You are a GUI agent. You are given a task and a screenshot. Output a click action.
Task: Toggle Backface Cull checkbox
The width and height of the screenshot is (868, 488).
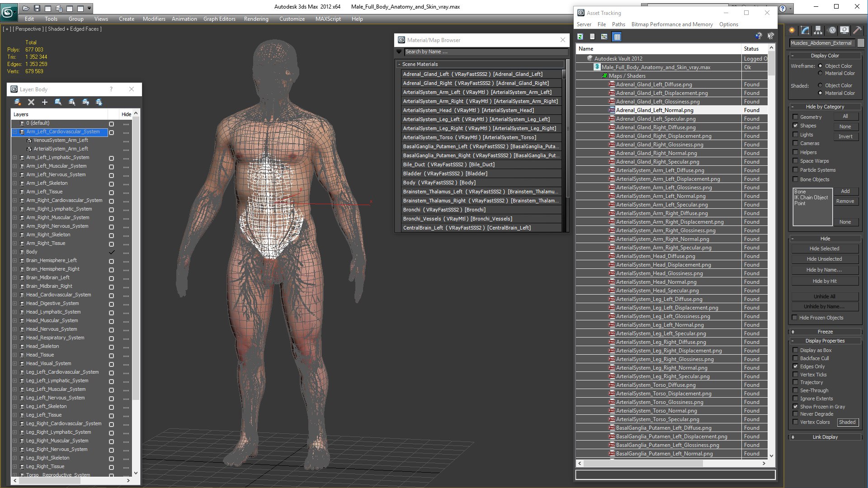[x=795, y=358]
